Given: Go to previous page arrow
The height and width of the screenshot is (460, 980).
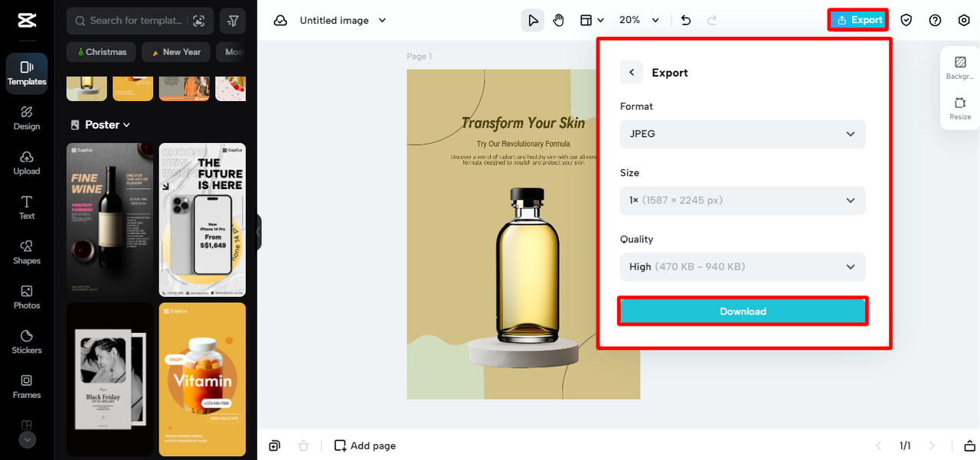Looking at the screenshot, I should click(x=878, y=445).
